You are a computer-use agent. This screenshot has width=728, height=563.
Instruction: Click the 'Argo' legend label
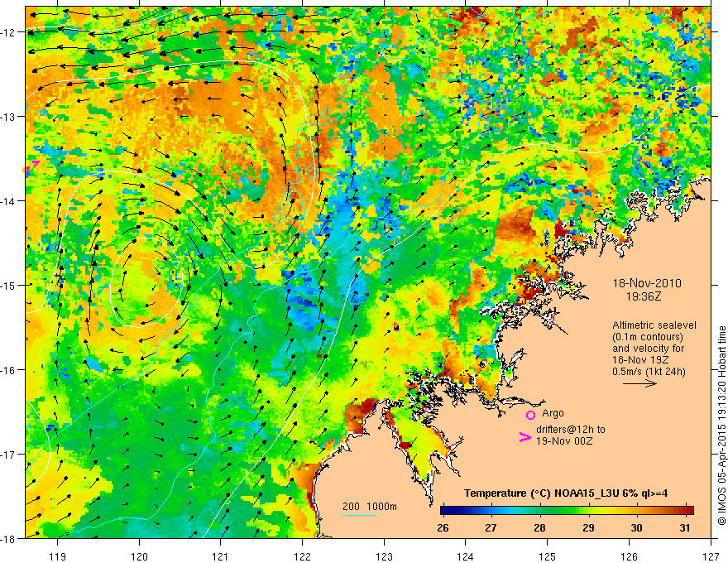pos(553,413)
